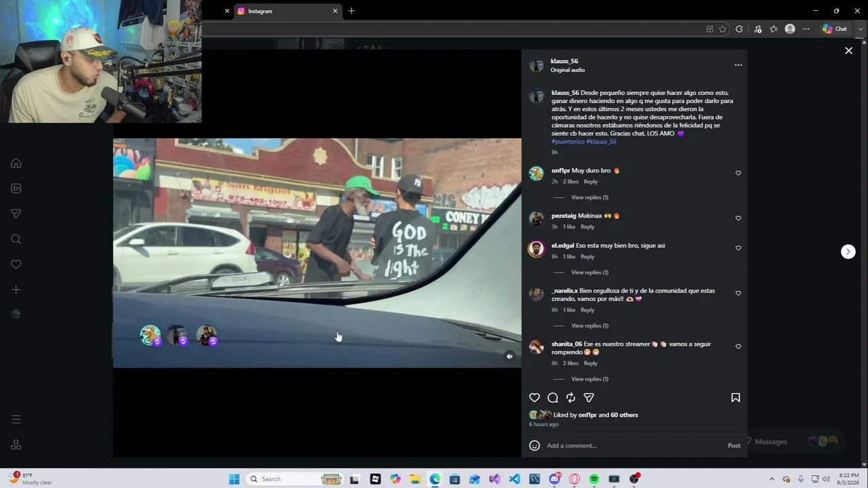The width and height of the screenshot is (868, 488).
Task: Open a new browser tab with the plus
Action: click(x=351, y=11)
